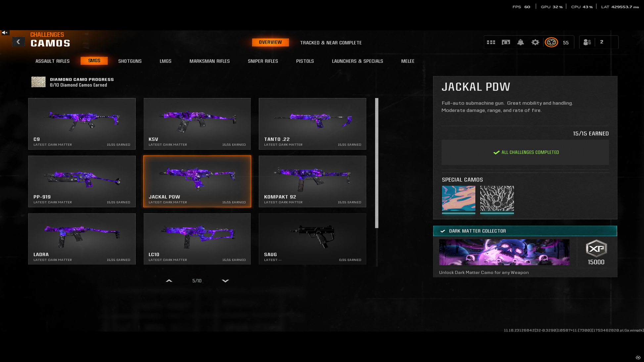The image size is (644, 362).
Task: Click the XP reward icon
Action: pyautogui.click(x=596, y=249)
